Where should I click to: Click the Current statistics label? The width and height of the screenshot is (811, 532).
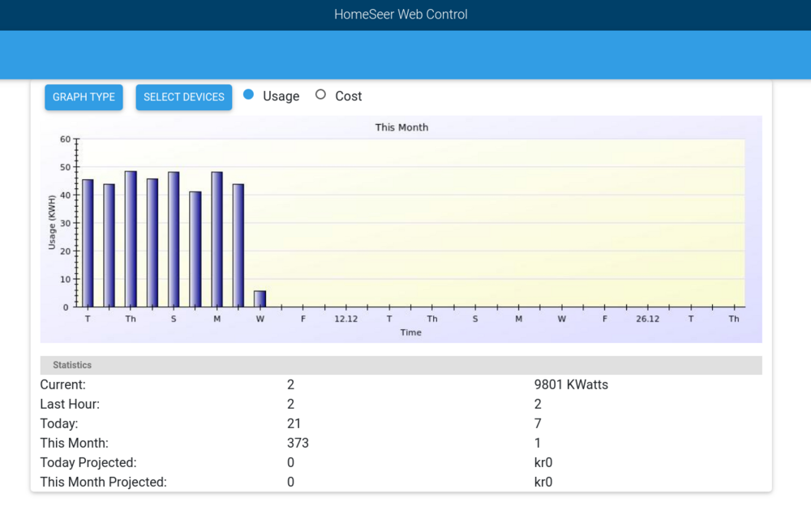click(x=62, y=384)
